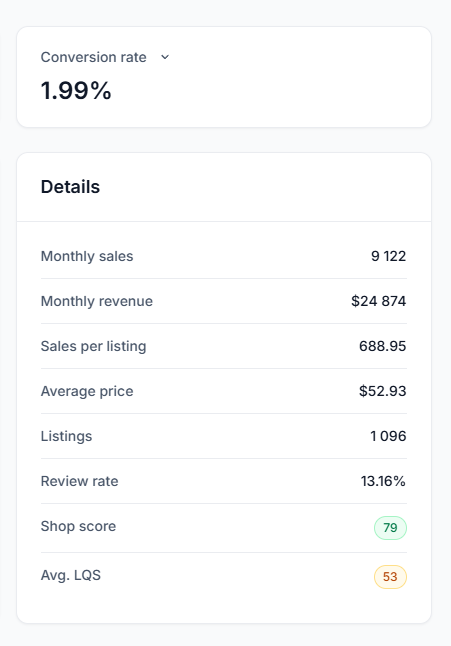Select the 9 122 monthly sales value

pos(388,256)
